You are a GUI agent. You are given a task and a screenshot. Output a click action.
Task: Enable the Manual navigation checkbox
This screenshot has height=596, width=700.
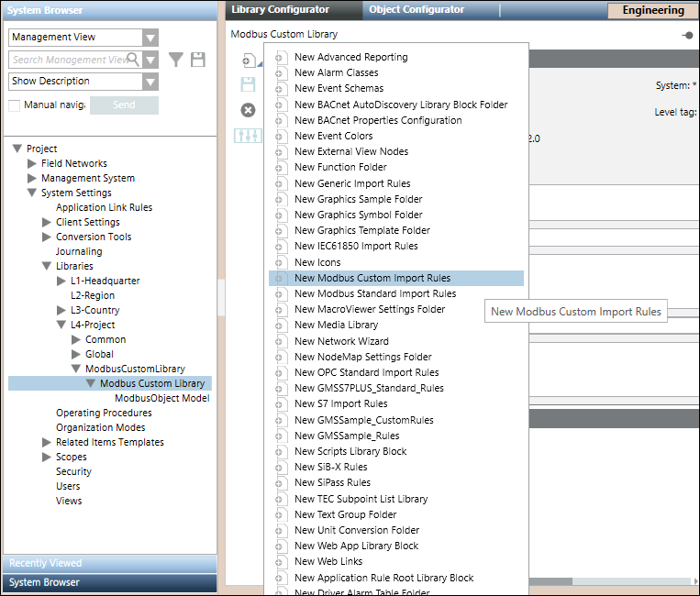pyautogui.click(x=15, y=105)
